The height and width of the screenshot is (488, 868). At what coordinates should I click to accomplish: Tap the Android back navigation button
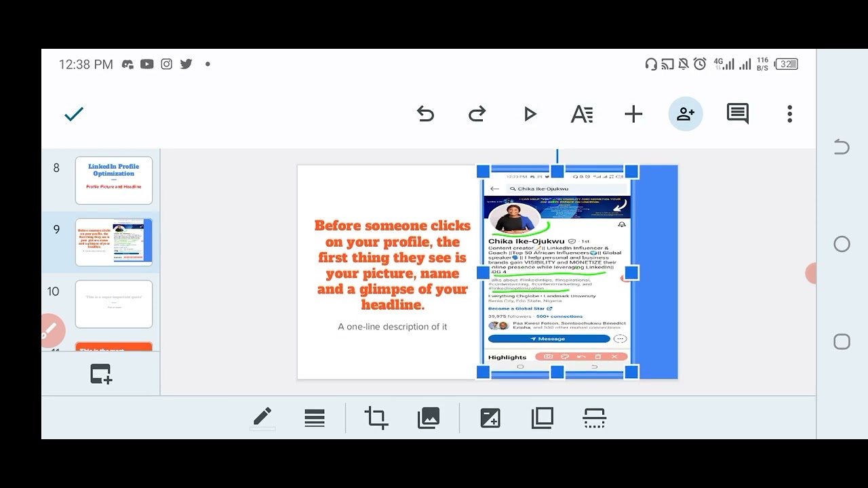[x=842, y=147]
